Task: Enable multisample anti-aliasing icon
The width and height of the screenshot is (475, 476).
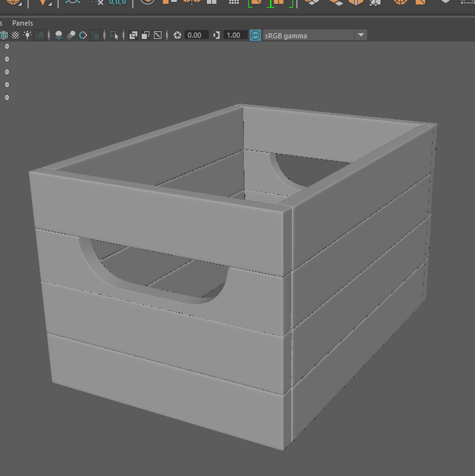Action: (x=83, y=35)
